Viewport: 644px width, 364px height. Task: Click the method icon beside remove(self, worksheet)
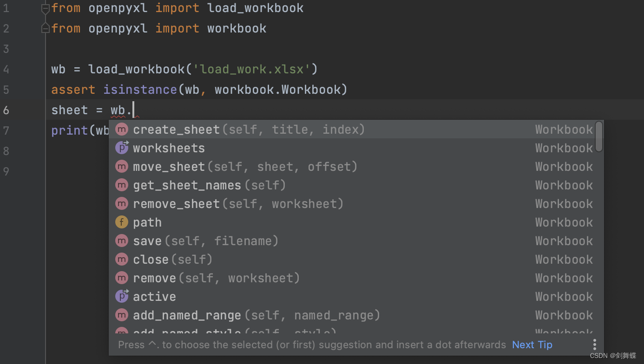point(121,278)
